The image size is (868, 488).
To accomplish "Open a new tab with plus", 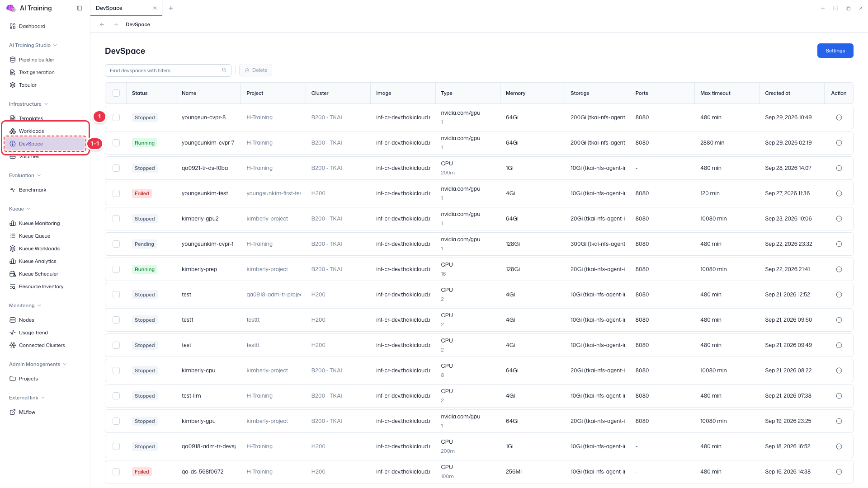I will [x=171, y=8].
